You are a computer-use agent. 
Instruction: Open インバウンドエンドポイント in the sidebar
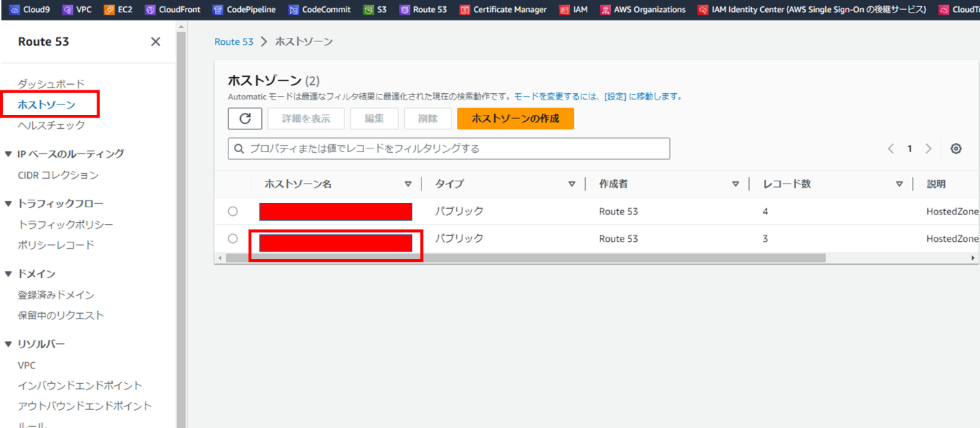pos(80,385)
